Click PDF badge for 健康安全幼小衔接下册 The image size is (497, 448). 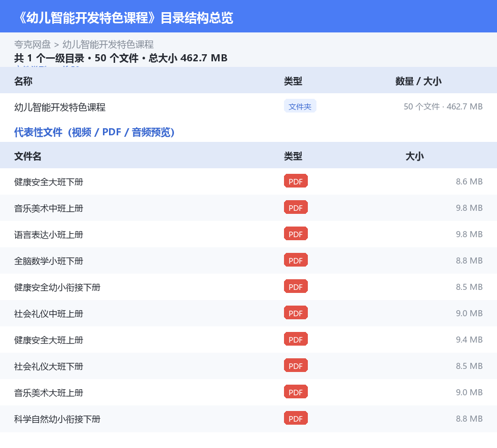[296, 286]
